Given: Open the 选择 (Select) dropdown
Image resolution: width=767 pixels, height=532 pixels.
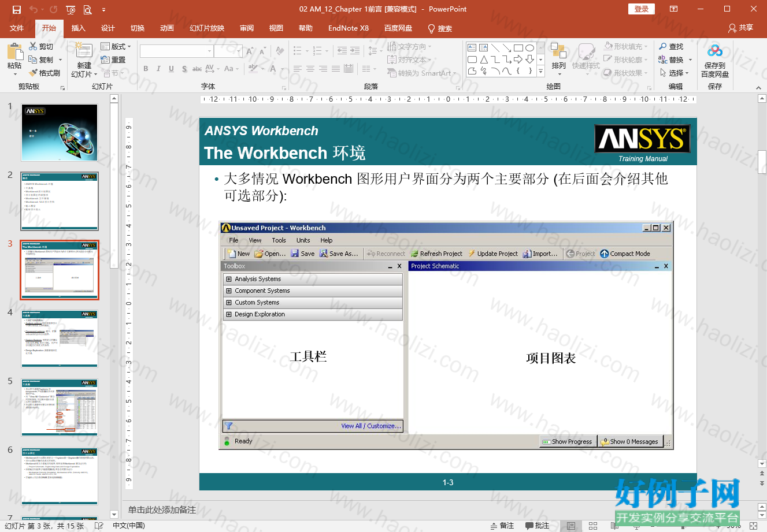Looking at the screenshot, I should [x=675, y=73].
